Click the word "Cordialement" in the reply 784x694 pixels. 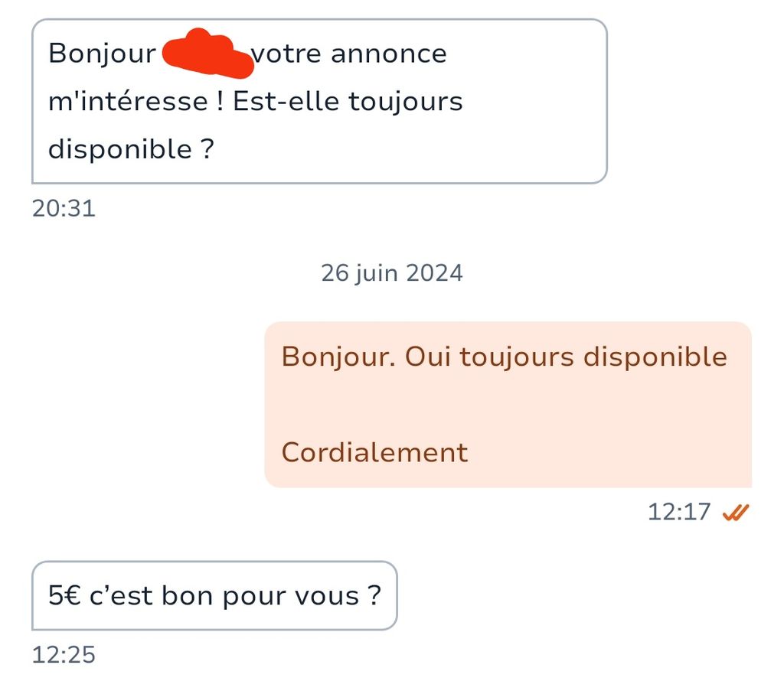click(x=374, y=453)
